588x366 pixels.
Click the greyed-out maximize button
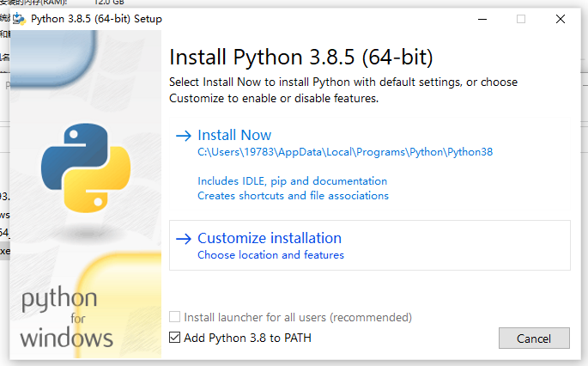[520, 18]
